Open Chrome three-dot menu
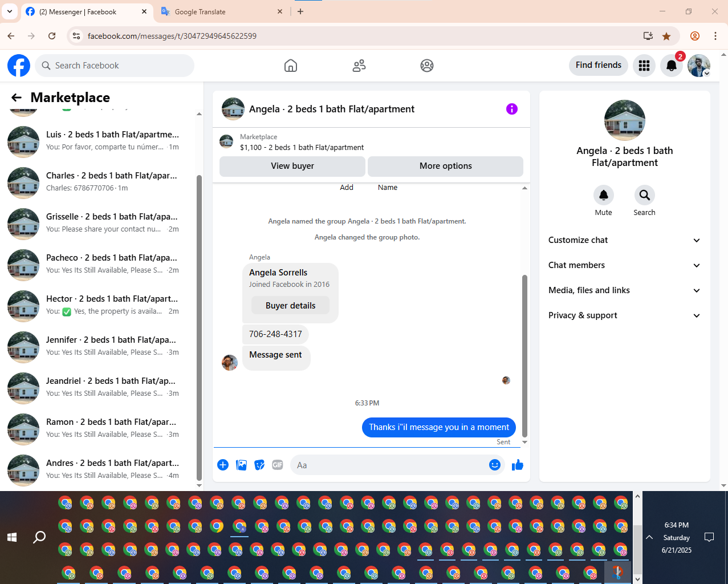Screen dimensions: 728x584 click(715, 36)
